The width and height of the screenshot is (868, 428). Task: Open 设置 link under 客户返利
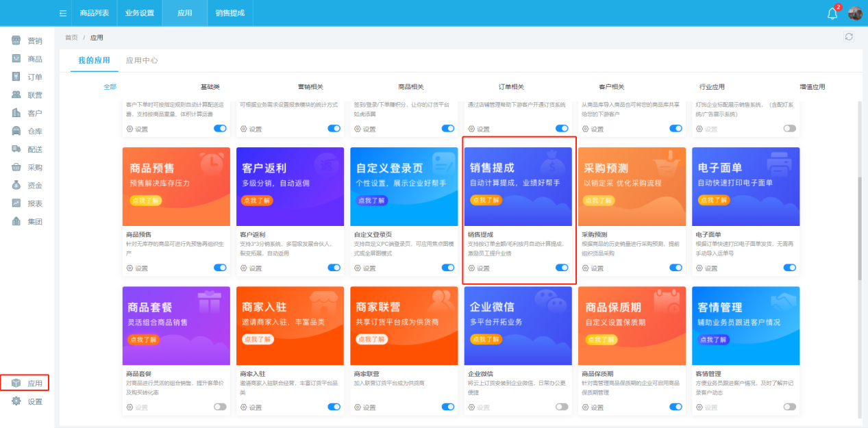pyautogui.click(x=251, y=268)
